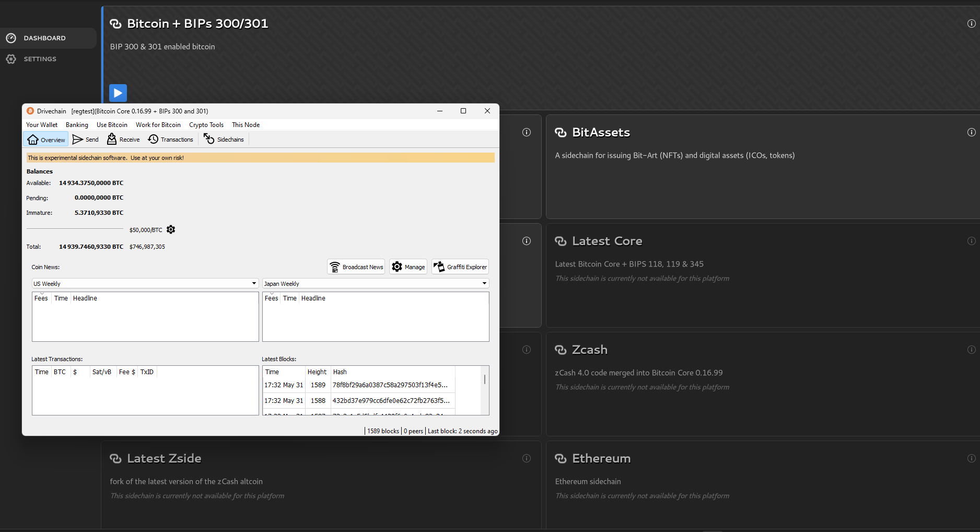Show info for BitAssets sidechain
The height and width of the screenshot is (532, 980).
pyautogui.click(x=971, y=132)
